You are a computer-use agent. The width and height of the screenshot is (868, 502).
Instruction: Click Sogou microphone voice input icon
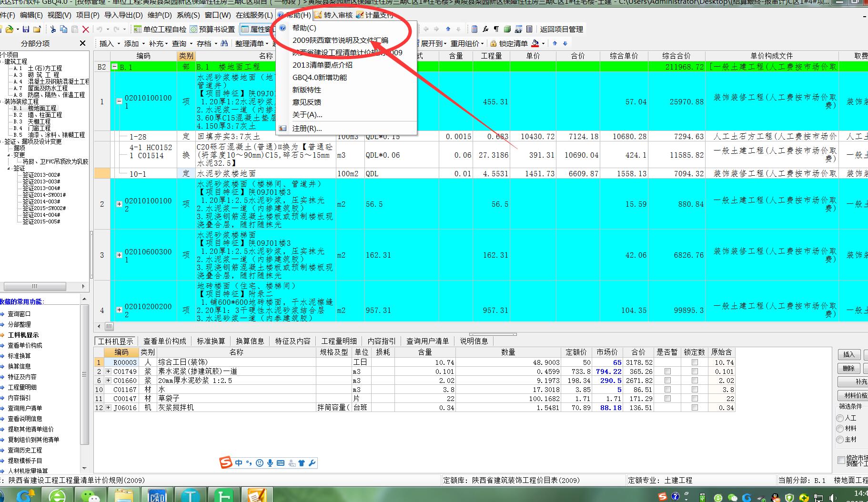270,463
